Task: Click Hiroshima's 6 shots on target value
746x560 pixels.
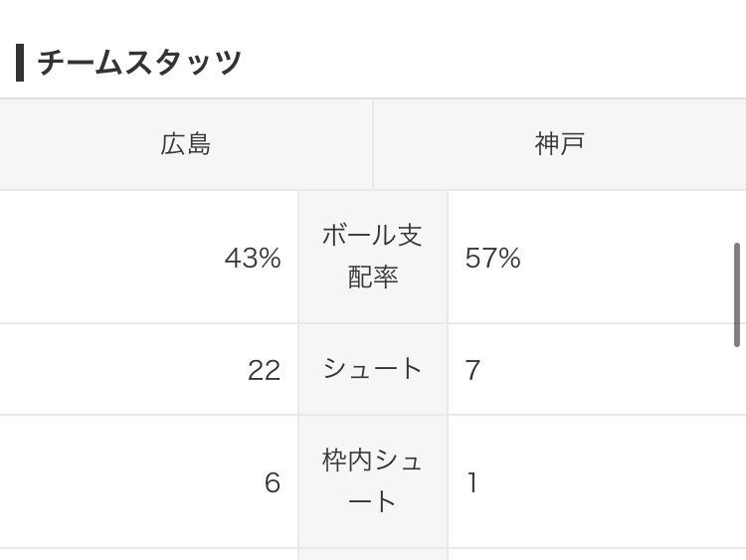Action: 273,482
